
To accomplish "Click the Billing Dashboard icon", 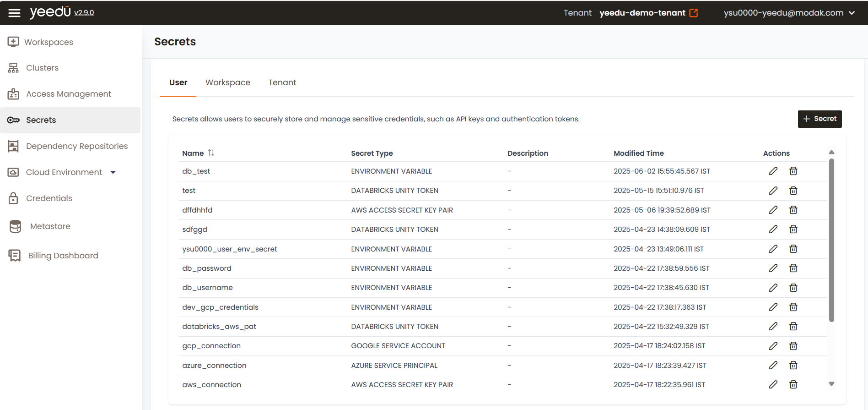I will tap(14, 256).
